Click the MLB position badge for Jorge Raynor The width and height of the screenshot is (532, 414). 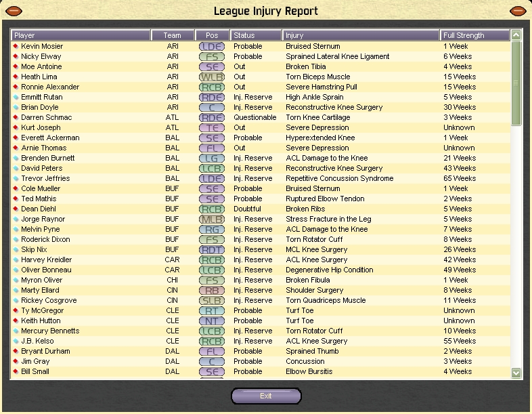click(212, 220)
